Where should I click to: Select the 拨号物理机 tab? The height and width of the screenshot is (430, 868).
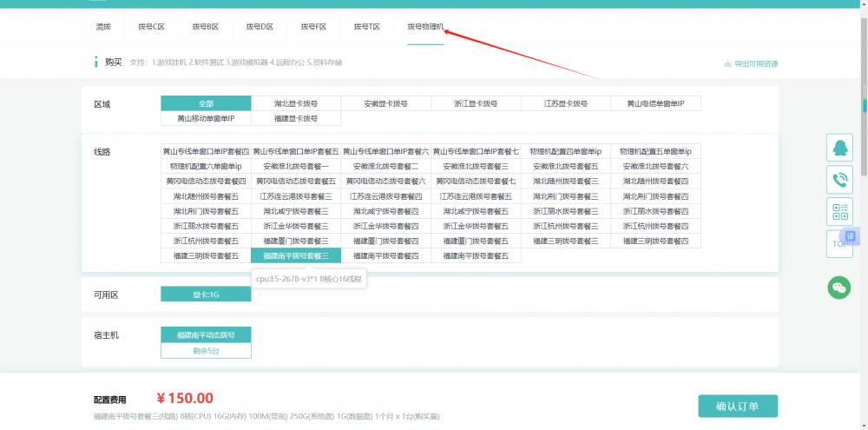point(425,27)
